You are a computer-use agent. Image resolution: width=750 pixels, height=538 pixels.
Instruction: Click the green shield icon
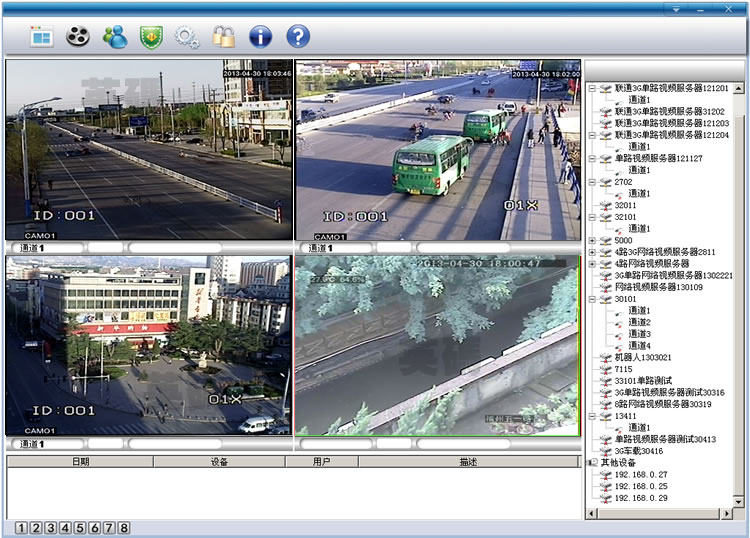[151, 37]
